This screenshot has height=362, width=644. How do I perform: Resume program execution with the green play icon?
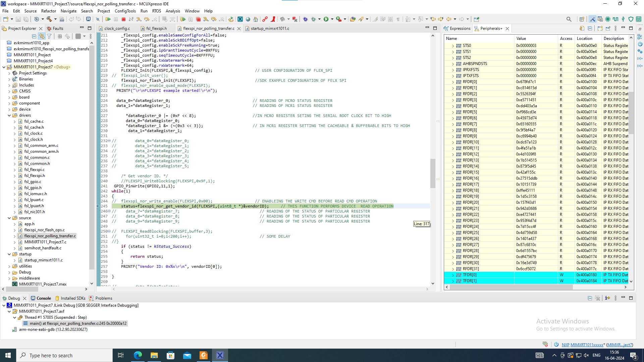click(108, 19)
